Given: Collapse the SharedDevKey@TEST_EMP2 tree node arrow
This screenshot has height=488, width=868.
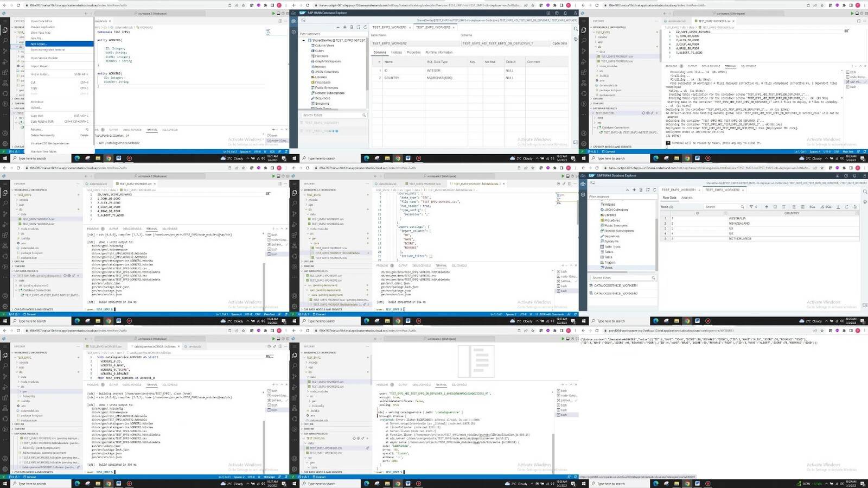Looking at the screenshot, I should [x=304, y=40].
